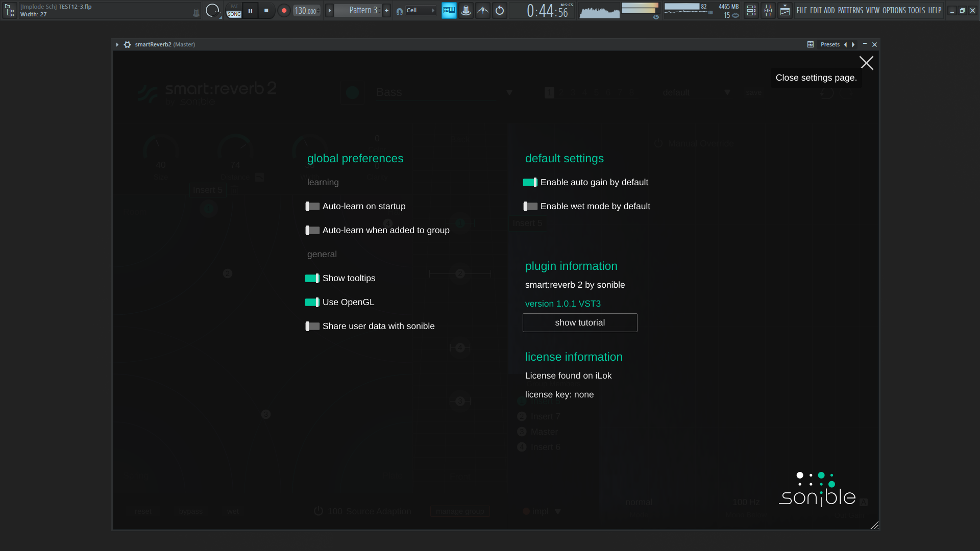Open the Presets dropdown
This screenshot has width=980, height=551.
pyautogui.click(x=830, y=44)
